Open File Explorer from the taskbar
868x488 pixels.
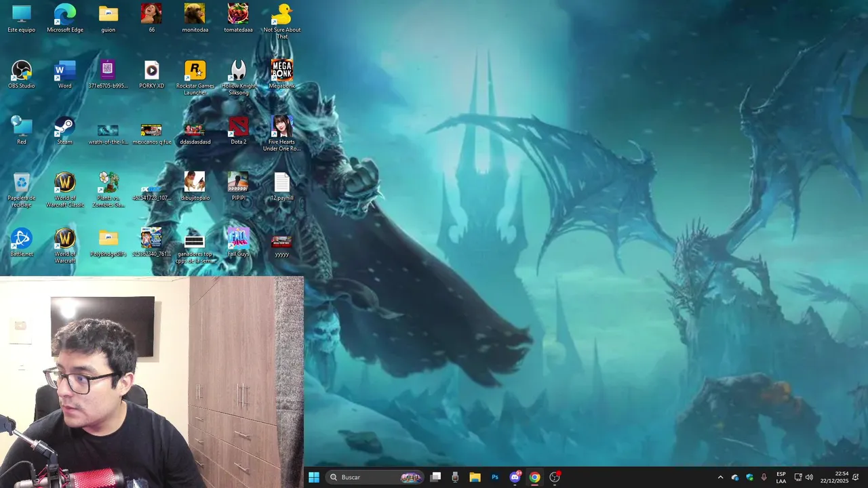pos(475,477)
